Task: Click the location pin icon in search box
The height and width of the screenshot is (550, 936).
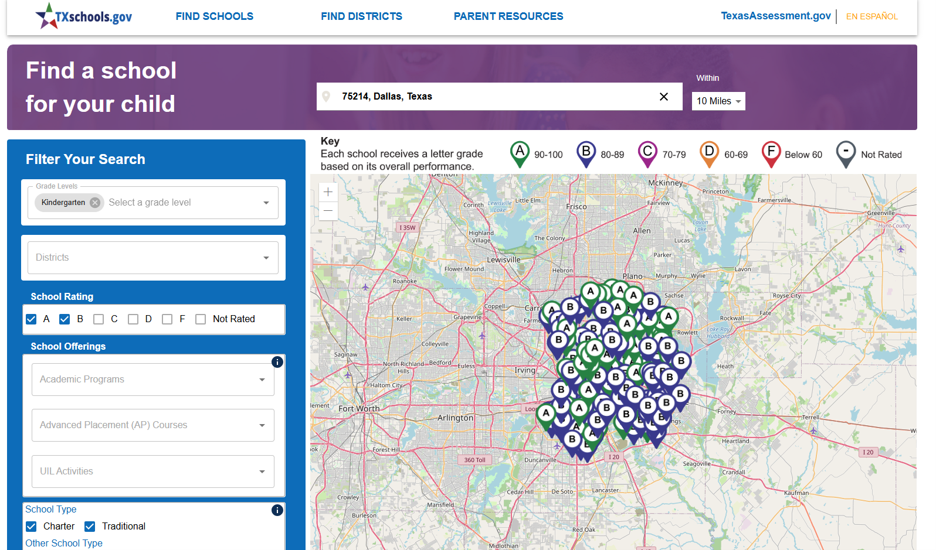Action: tap(326, 97)
